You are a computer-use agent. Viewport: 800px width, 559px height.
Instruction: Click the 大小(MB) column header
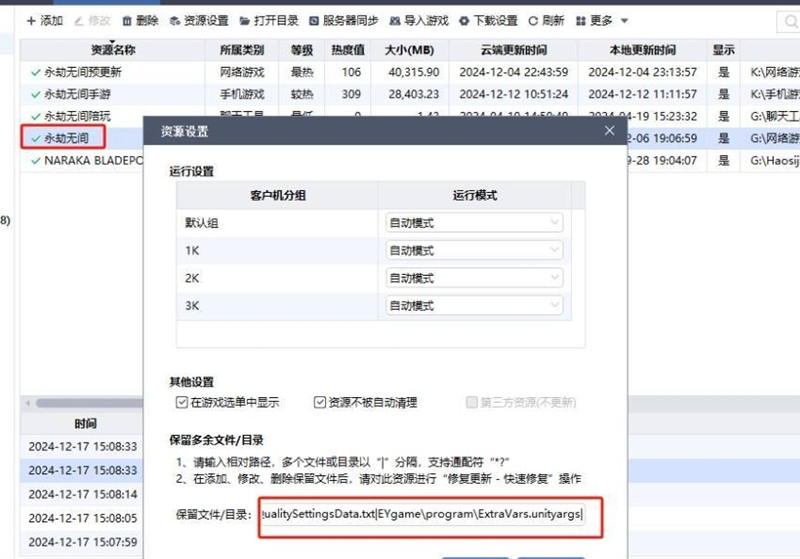tap(407, 49)
